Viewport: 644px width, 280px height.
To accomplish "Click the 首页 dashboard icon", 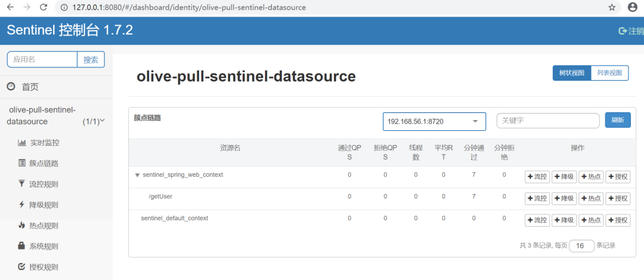I will (11, 87).
